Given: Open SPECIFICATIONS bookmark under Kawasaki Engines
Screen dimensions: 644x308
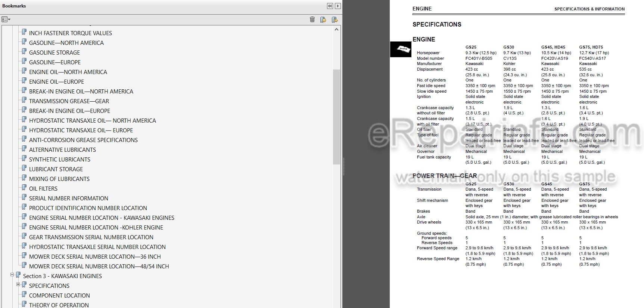Looking at the screenshot, I should [x=49, y=286].
